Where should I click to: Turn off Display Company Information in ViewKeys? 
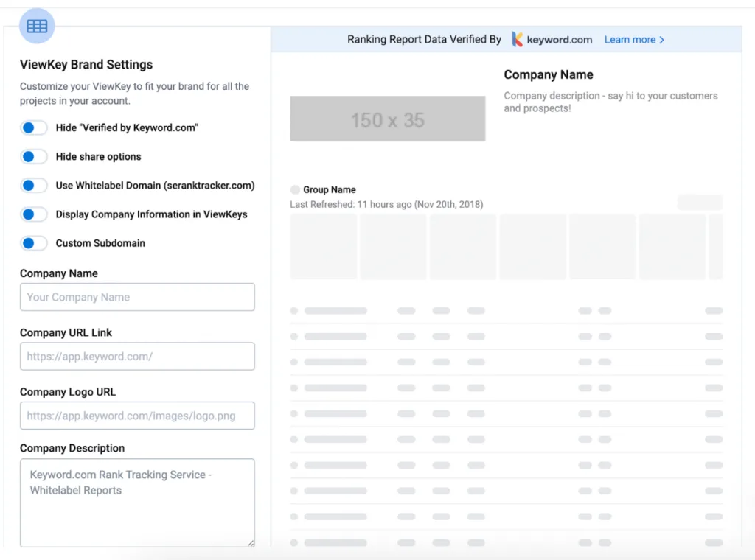(34, 214)
